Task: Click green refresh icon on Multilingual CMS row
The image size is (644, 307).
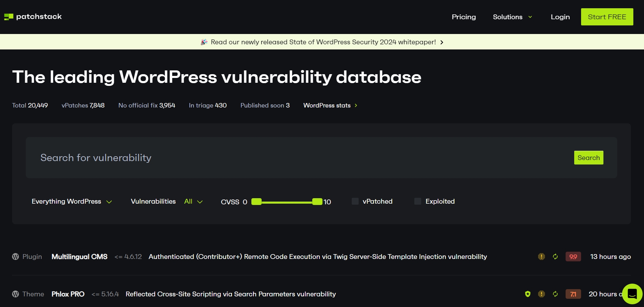Action: coord(555,257)
